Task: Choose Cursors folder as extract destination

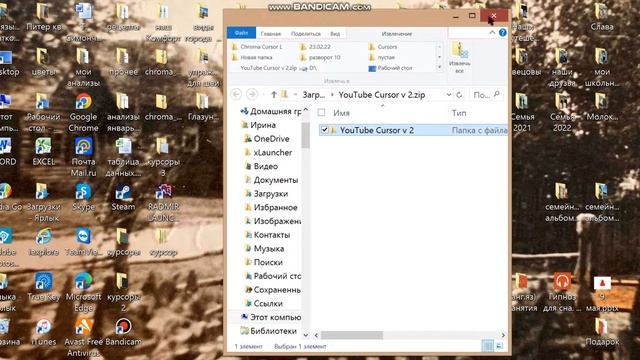Action: [383, 47]
